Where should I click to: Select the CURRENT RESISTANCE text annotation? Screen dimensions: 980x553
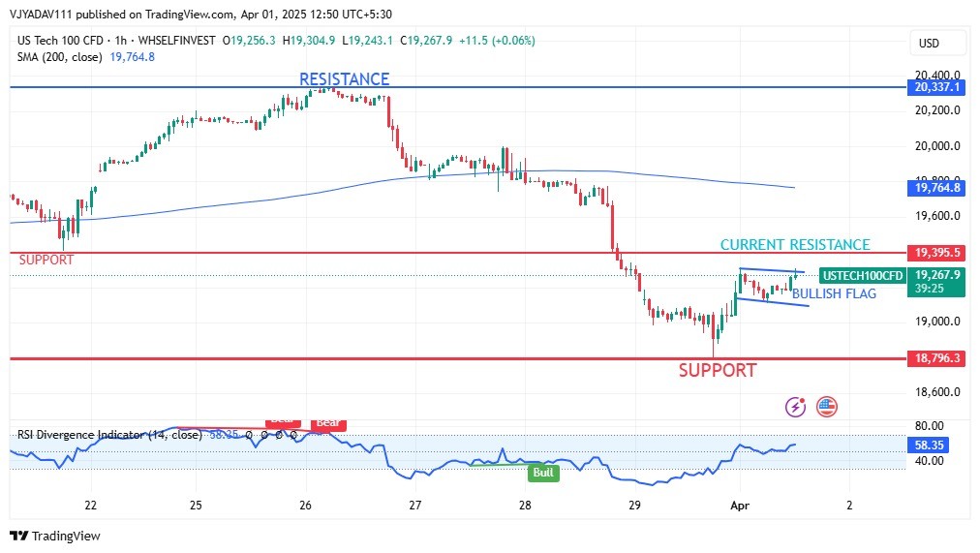[795, 245]
